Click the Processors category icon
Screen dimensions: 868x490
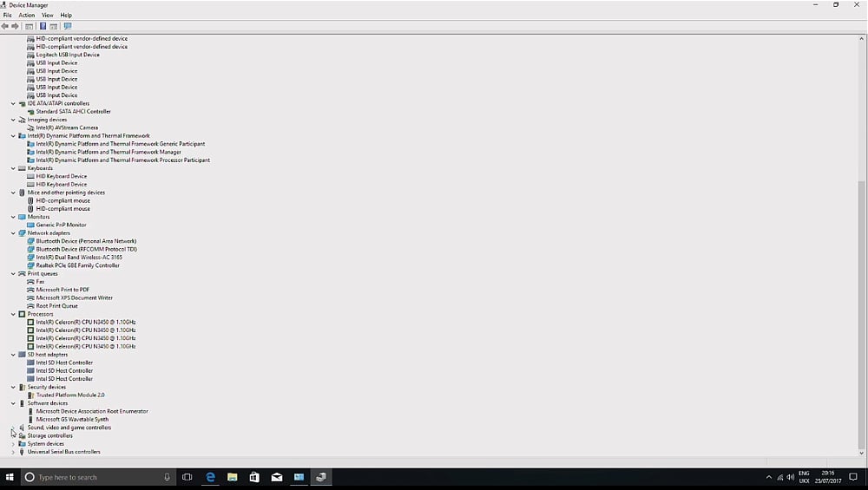point(23,314)
